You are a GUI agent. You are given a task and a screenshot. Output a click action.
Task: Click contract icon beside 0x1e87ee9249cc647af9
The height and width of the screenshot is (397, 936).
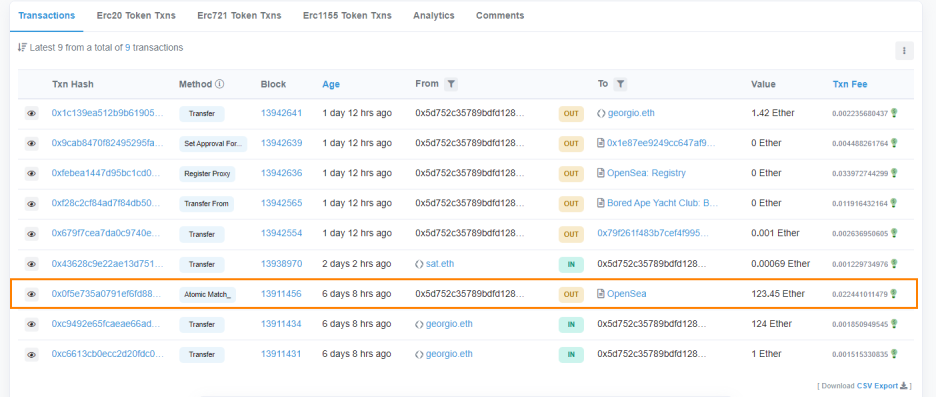coord(601,143)
